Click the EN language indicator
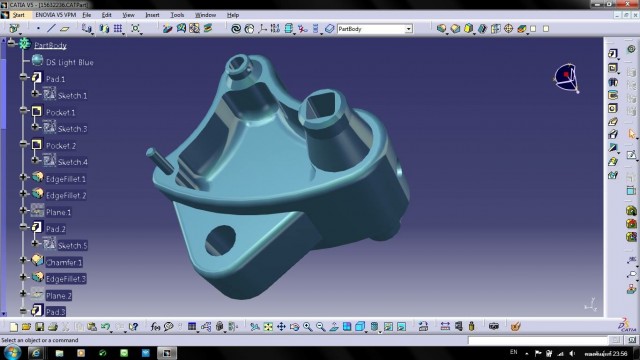Screen dimensions: 640x360 pyautogui.click(x=513, y=352)
